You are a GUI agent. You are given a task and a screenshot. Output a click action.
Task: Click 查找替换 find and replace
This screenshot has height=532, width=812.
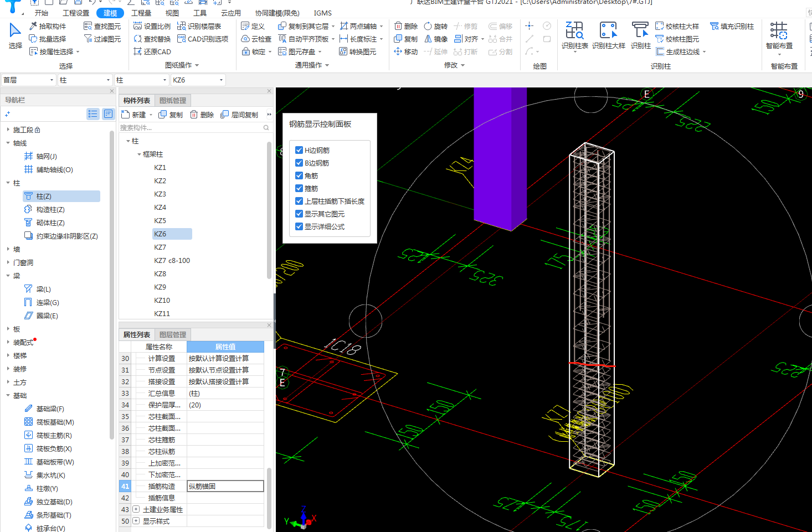[x=152, y=39]
